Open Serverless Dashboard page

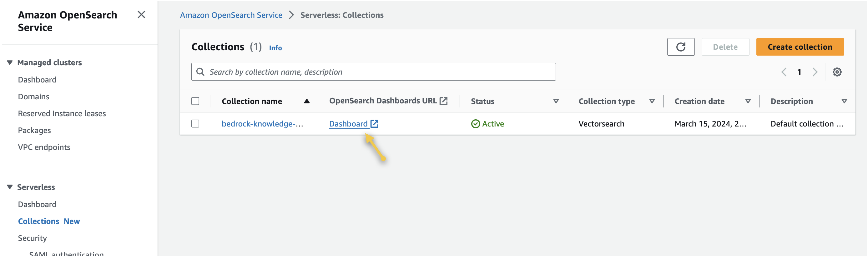[x=37, y=205]
